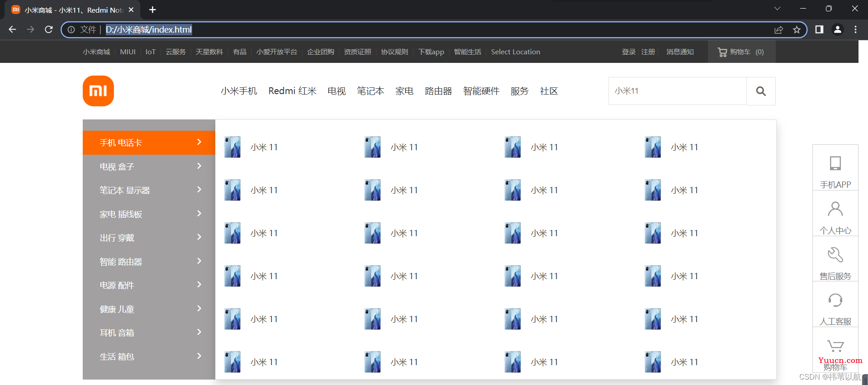Click the 消息通知 link
Image resolution: width=868 pixels, height=385 pixels.
click(680, 52)
